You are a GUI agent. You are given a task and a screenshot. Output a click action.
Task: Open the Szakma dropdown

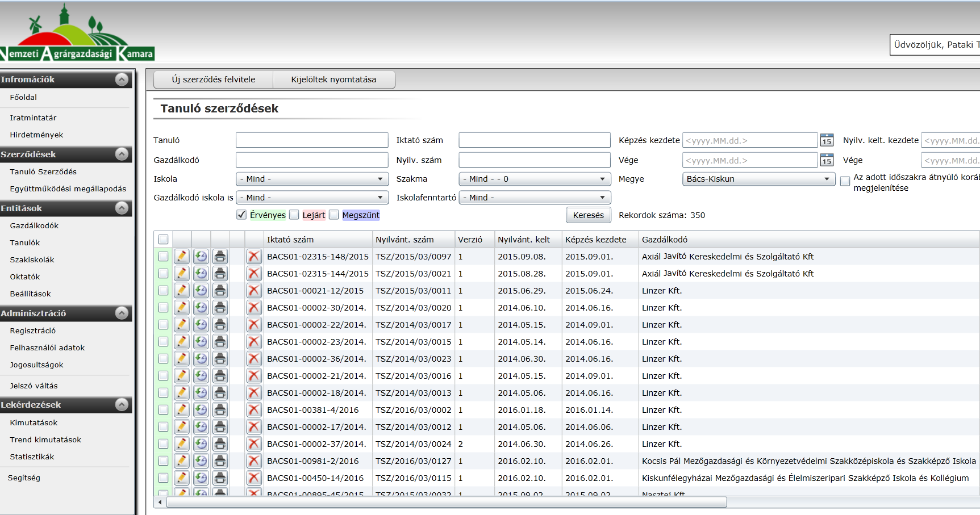tap(535, 179)
